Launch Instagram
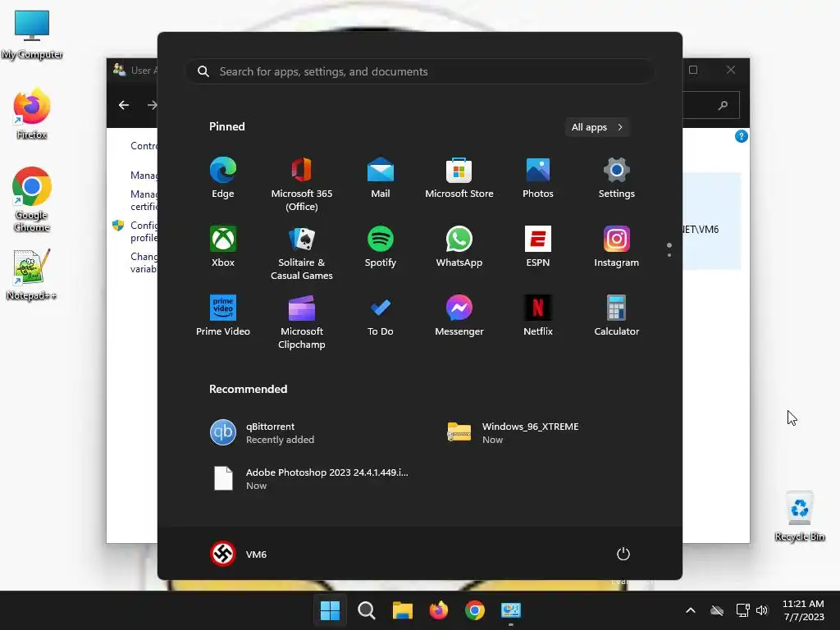 point(617,247)
